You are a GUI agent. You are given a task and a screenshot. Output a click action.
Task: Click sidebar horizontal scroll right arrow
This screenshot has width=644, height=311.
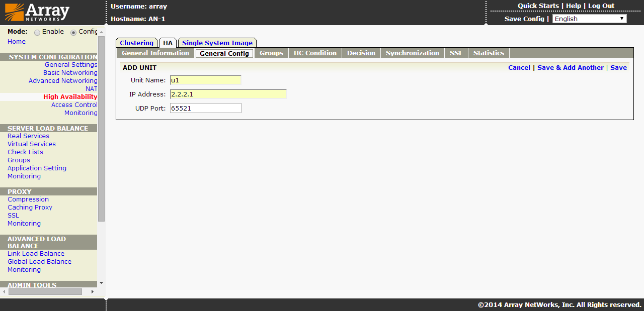92,291
